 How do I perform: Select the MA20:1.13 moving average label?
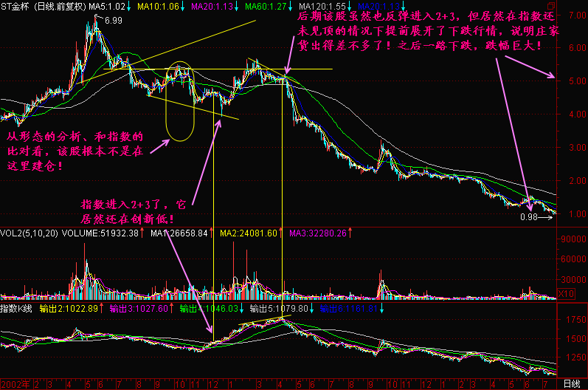point(210,6)
